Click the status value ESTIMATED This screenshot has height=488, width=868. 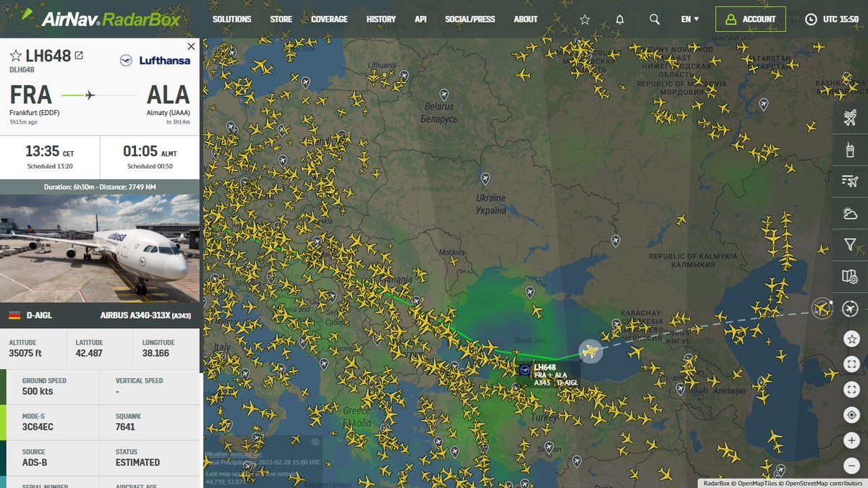137,462
